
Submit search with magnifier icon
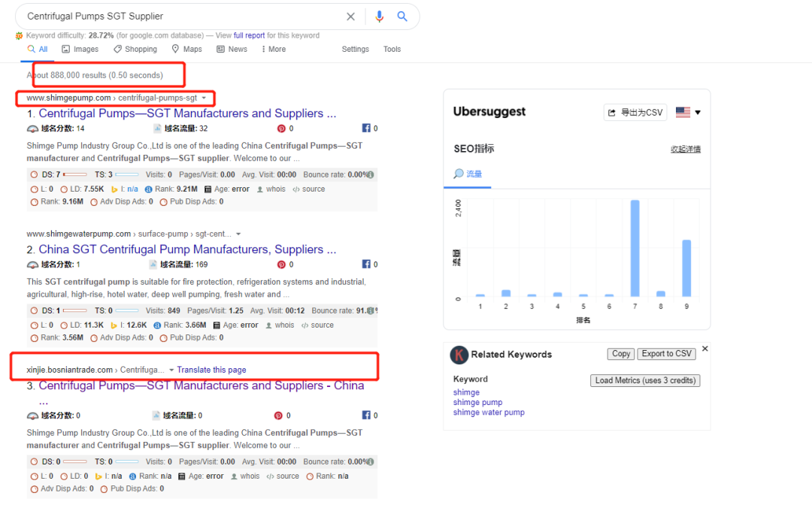click(401, 16)
